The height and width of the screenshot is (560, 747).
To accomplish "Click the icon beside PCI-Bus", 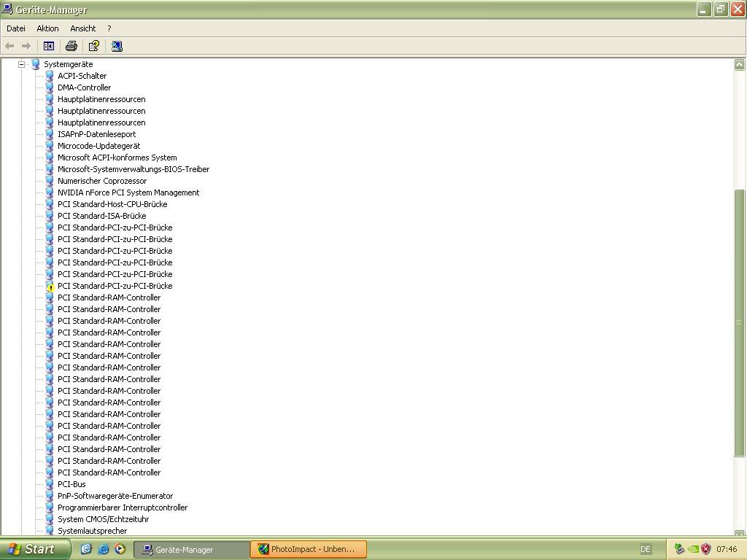I will pos(50,484).
